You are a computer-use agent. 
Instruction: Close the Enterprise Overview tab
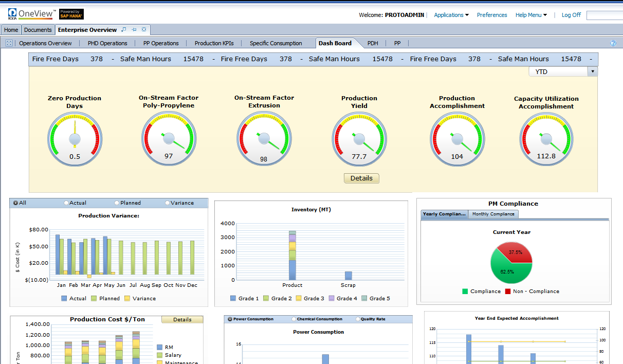[x=144, y=30]
